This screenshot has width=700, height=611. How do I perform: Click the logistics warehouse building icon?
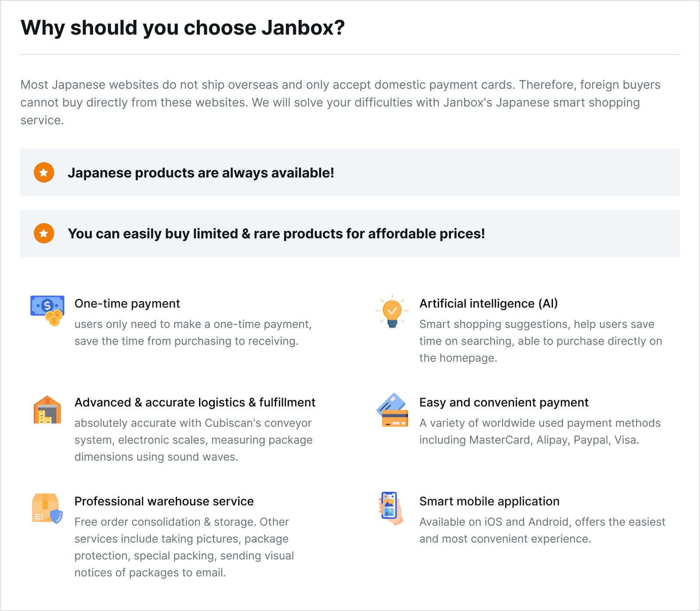[47, 410]
